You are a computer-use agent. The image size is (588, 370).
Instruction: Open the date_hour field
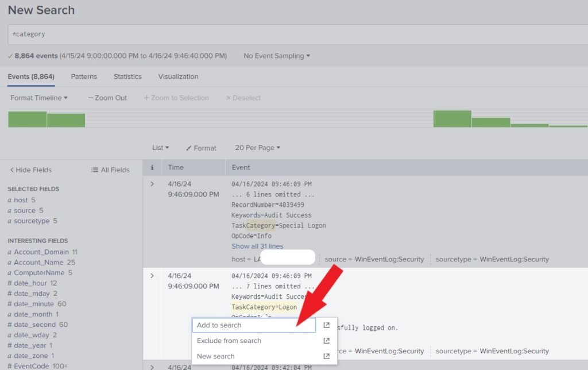[x=32, y=283]
